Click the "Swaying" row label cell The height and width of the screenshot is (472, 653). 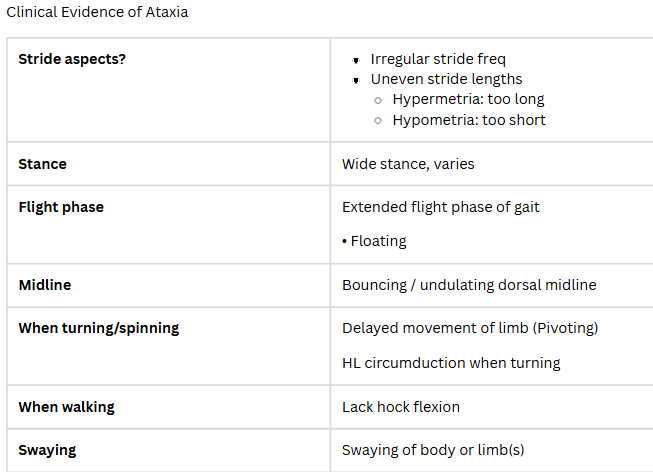coord(47,450)
